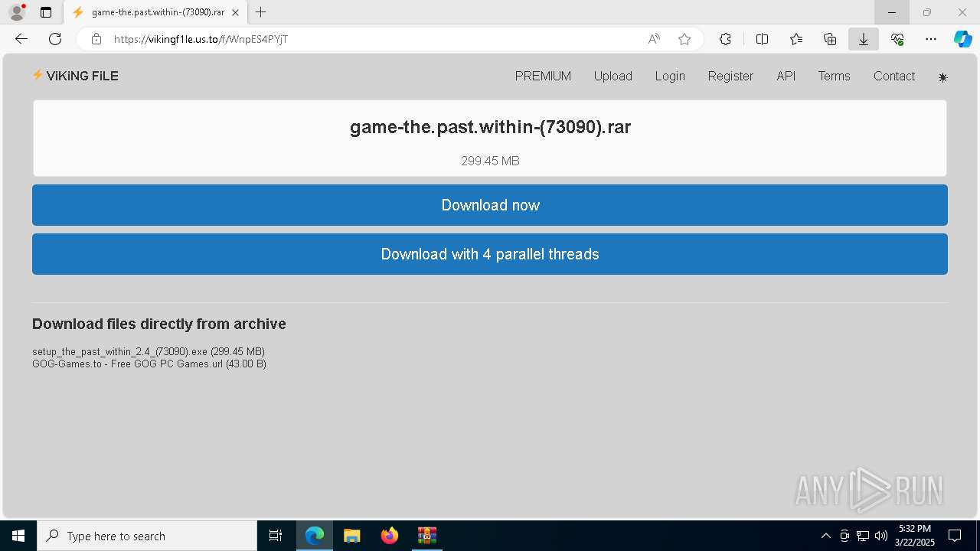Select file name game-the.past.within-(73090).rar

click(490, 127)
